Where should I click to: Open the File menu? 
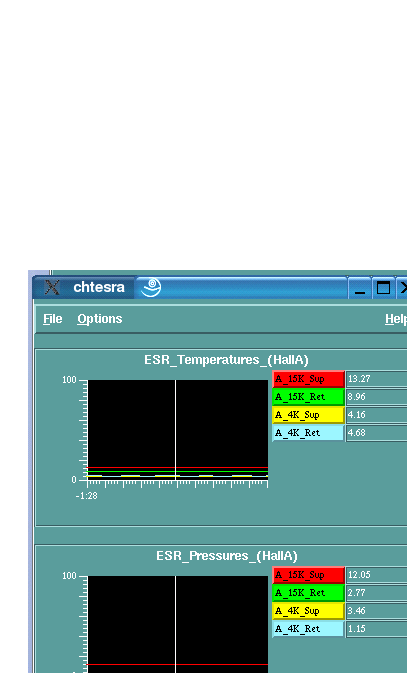(x=52, y=319)
